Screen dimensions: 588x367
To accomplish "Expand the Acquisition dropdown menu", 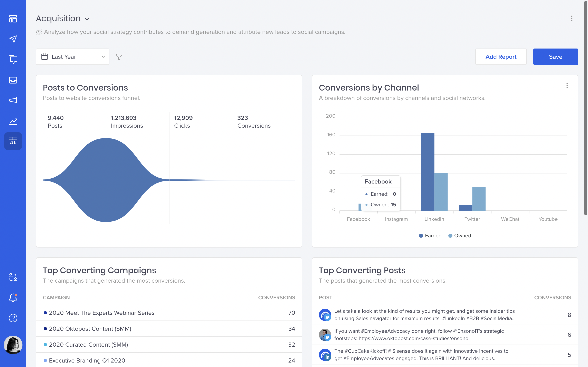I will pos(87,19).
